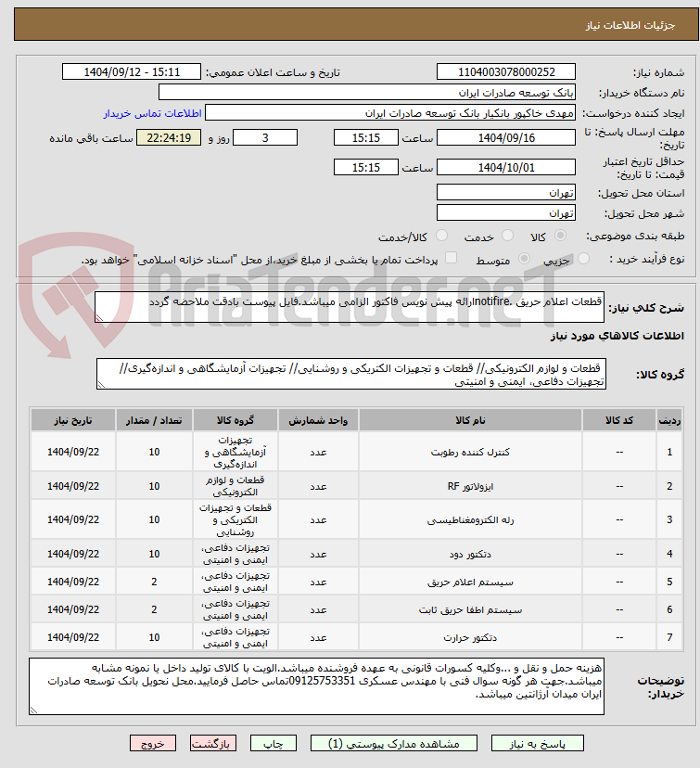Click quantity 2 in سیستم اعلام حریق row
This screenshot has height=768, width=700.
pyautogui.click(x=154, y=582)
